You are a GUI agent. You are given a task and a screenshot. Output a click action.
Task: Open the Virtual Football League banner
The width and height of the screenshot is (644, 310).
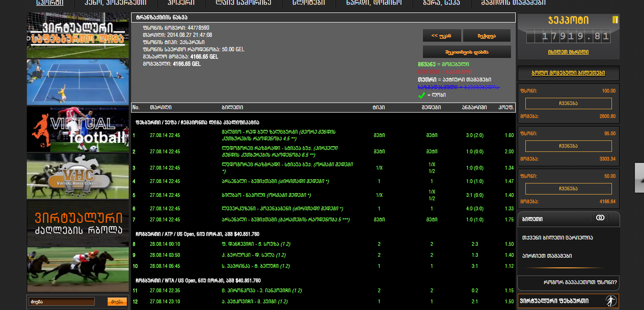78,35
